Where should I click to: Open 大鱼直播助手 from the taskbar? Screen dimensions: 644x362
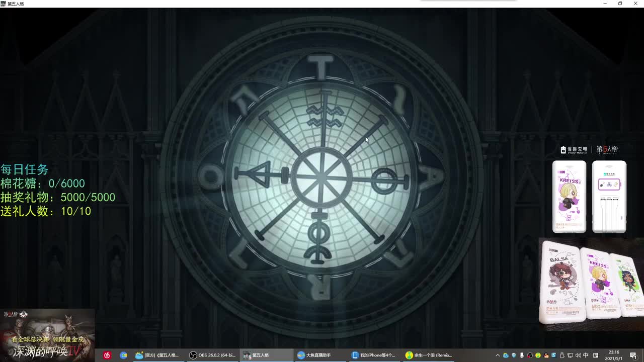[319, 355]
